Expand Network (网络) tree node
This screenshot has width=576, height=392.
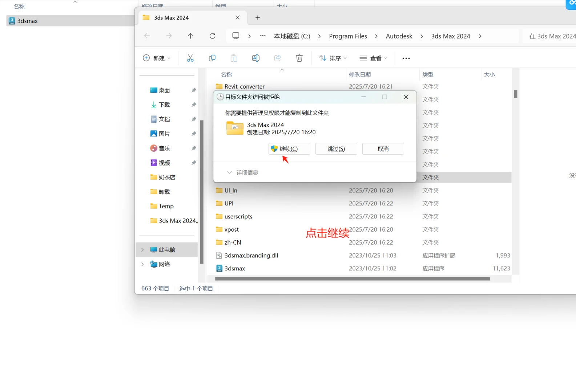click(142, 264)
